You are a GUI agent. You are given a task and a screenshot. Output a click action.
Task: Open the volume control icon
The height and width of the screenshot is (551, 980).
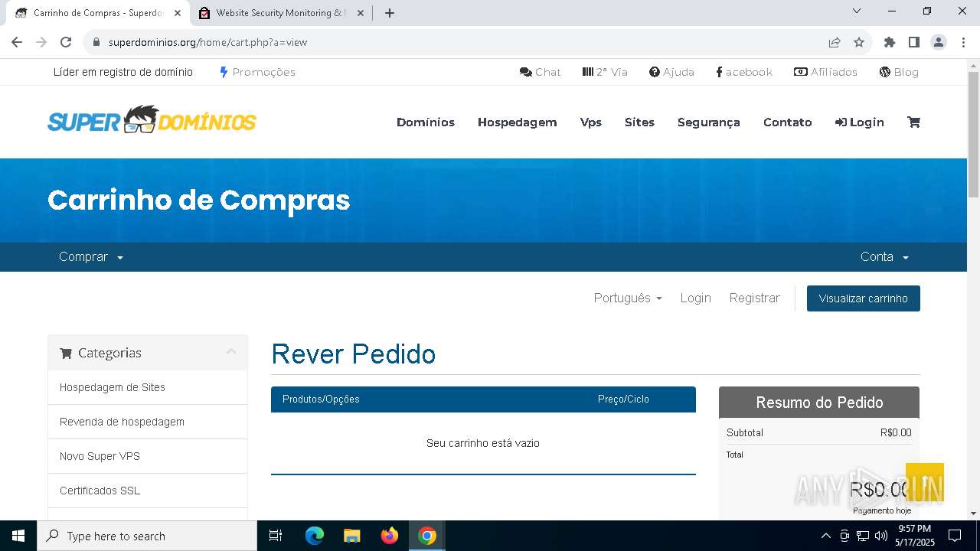coord(881,536)
